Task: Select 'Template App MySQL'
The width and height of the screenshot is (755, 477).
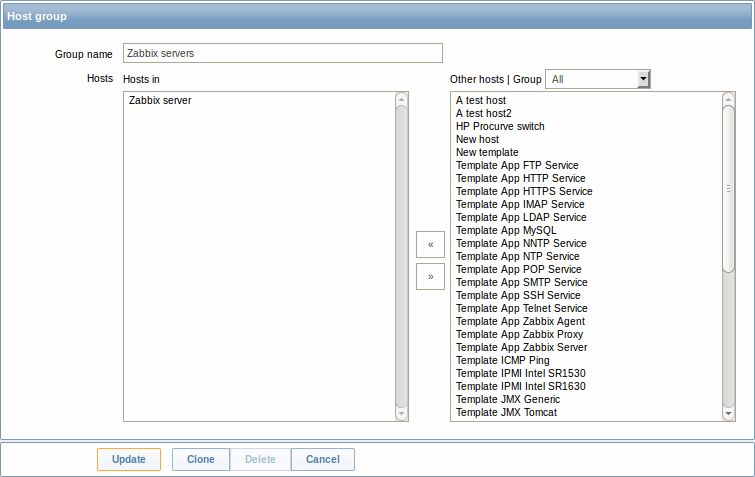Action: [x=506, y=230]
